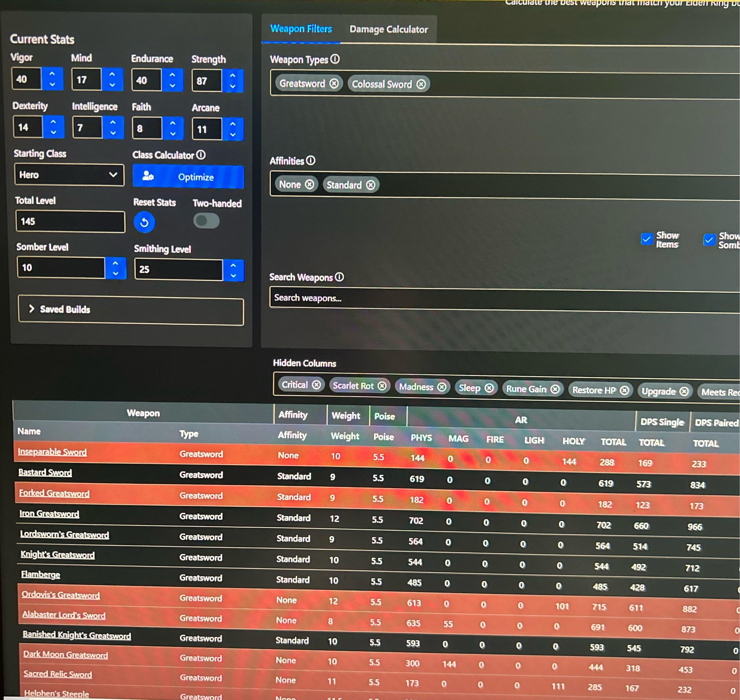Image resolution: width=740 pixels, height=700 pixels.
Task: Open the Banished Knight's Greatsword link
Action: click(77, 635)
